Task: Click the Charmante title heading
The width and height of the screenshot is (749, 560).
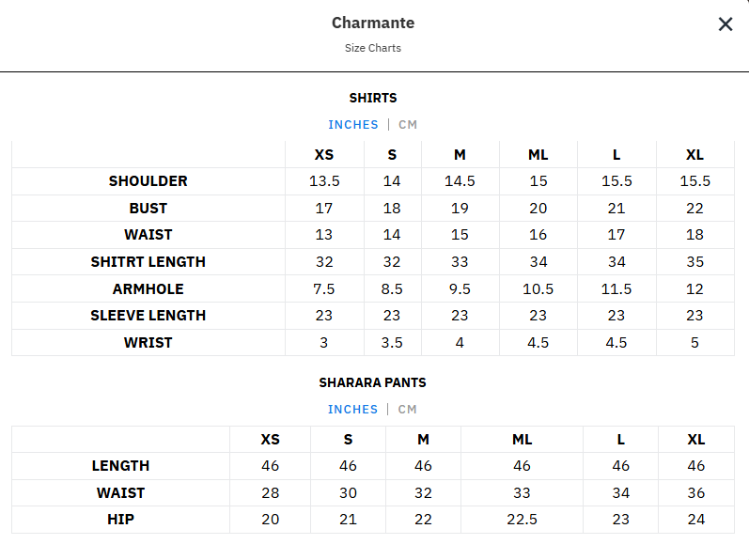Action: 373,23
